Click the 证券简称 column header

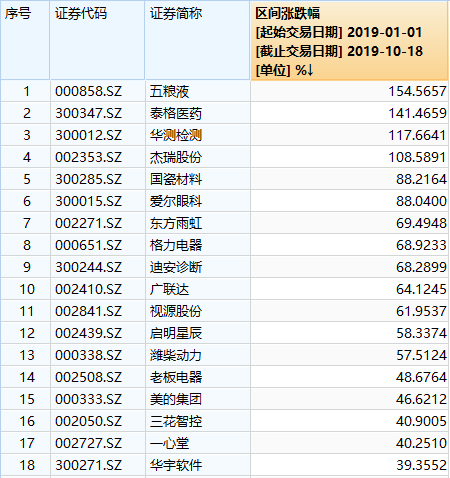tap(198, 40)
